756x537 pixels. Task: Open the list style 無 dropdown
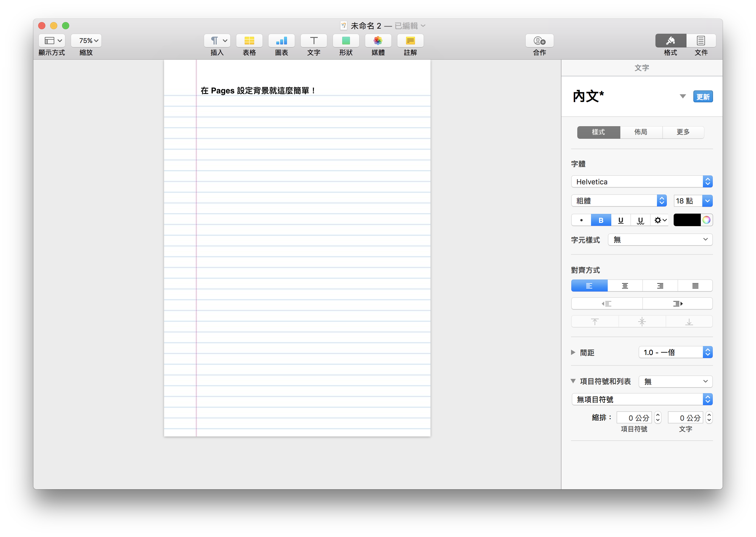click(x=676, y=382)
